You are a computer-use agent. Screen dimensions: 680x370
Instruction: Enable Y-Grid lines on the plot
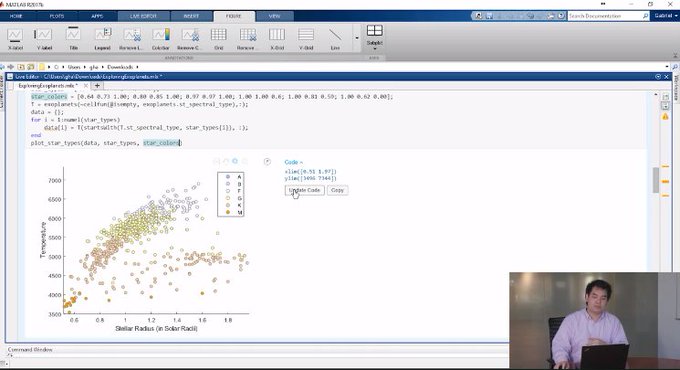[x=306, y=39]
